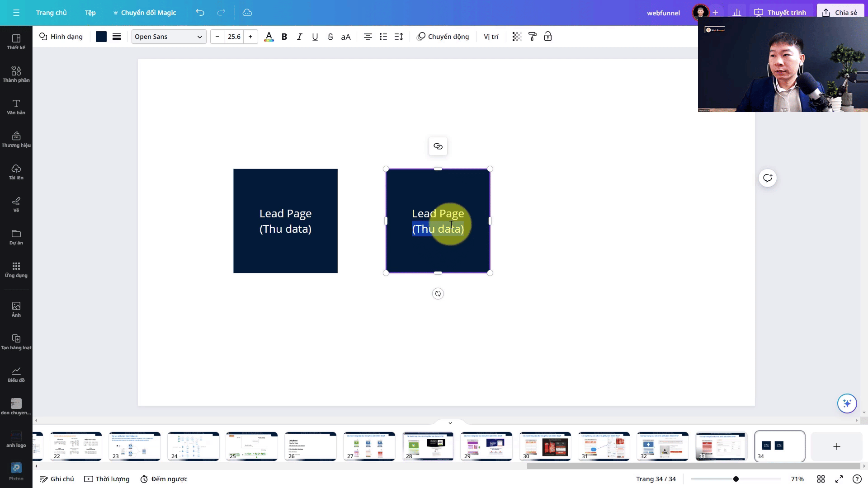The width and height of the screenshot is (868, 488).
Task: Click the Chia sẻ share button
Action: click(840, 13)
